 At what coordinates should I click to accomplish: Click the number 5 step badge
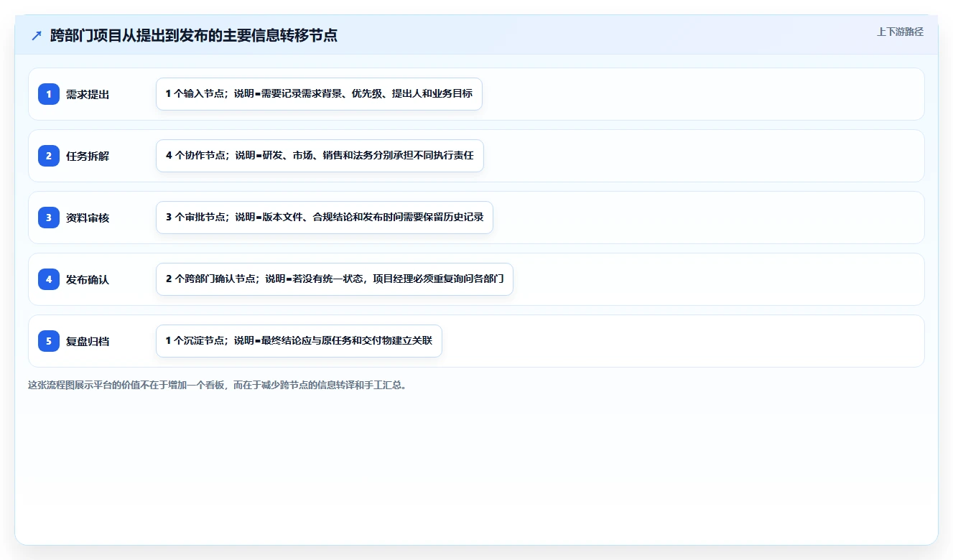point(49,341)
